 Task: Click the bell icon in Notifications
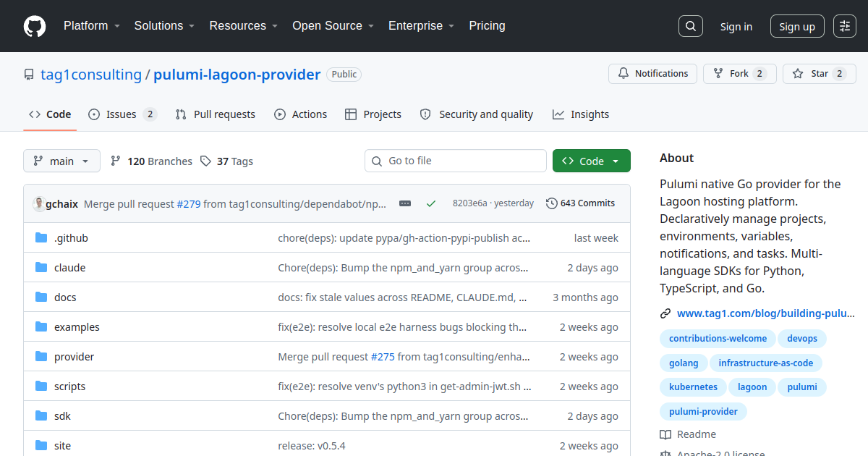[x=624, y=74]
